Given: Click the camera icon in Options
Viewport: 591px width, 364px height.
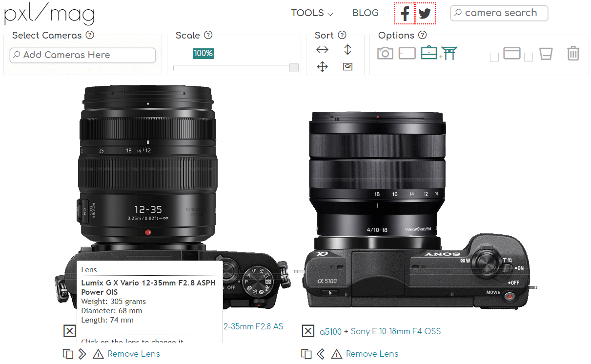Looking at the screenshot, I should 385,53.
